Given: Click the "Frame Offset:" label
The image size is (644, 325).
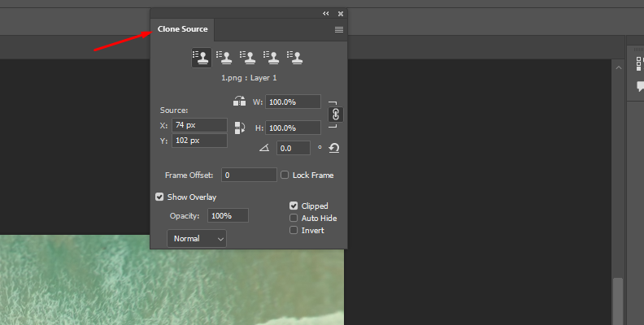Looking at the screenshot, I should (189, 175).
